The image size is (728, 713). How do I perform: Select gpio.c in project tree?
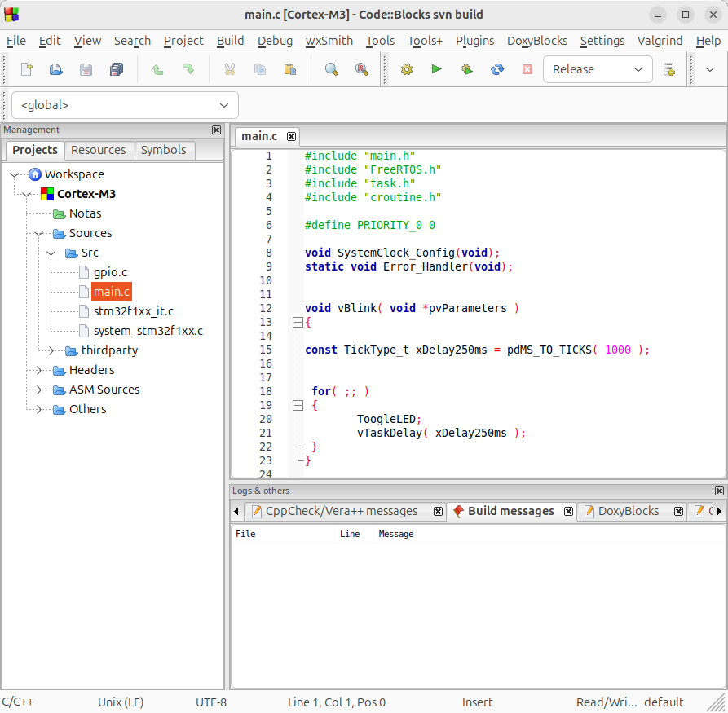pyautogui.click(x=110, y=272)
